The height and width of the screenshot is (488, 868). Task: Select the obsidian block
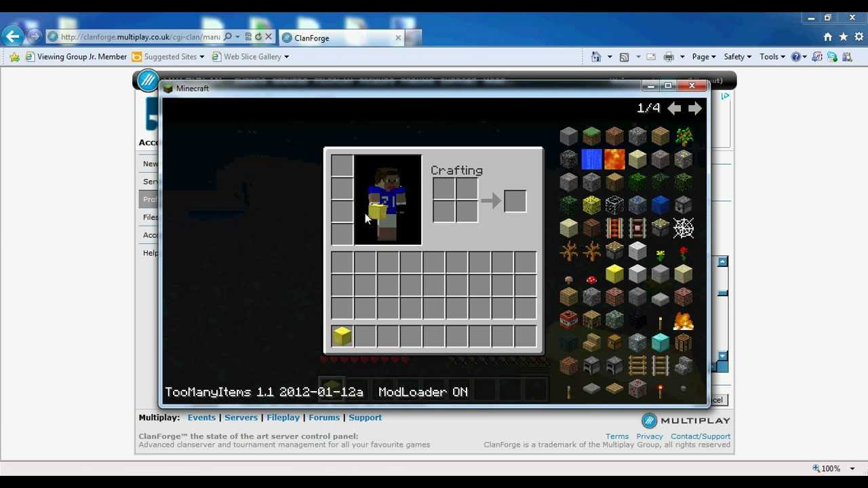point(637,319)
